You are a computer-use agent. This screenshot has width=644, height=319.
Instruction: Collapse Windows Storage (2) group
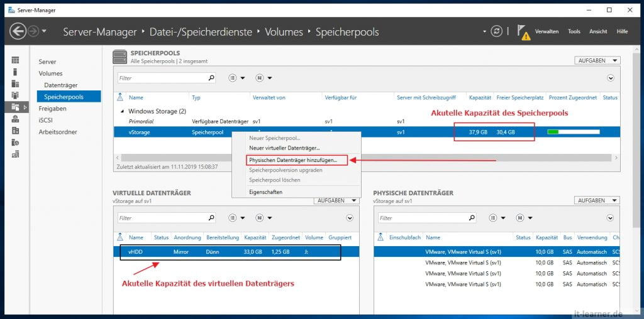[x=123, y=112]
